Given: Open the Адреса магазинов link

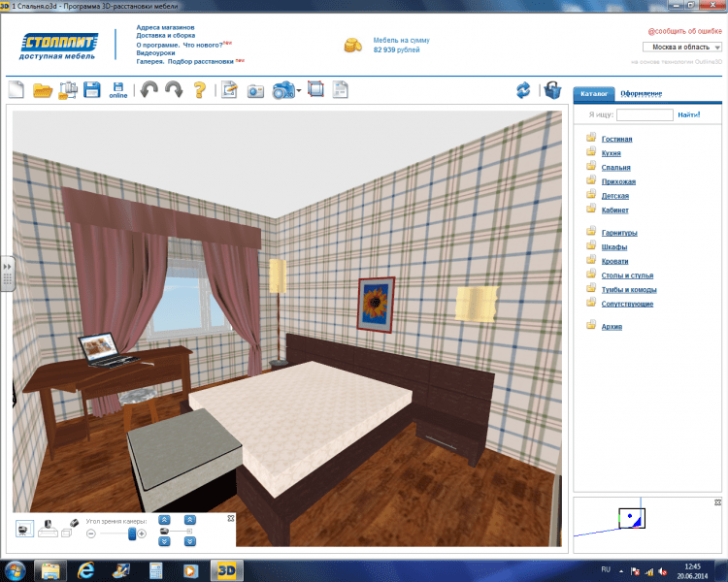Looking at the screenshot, I should (165, 27).
